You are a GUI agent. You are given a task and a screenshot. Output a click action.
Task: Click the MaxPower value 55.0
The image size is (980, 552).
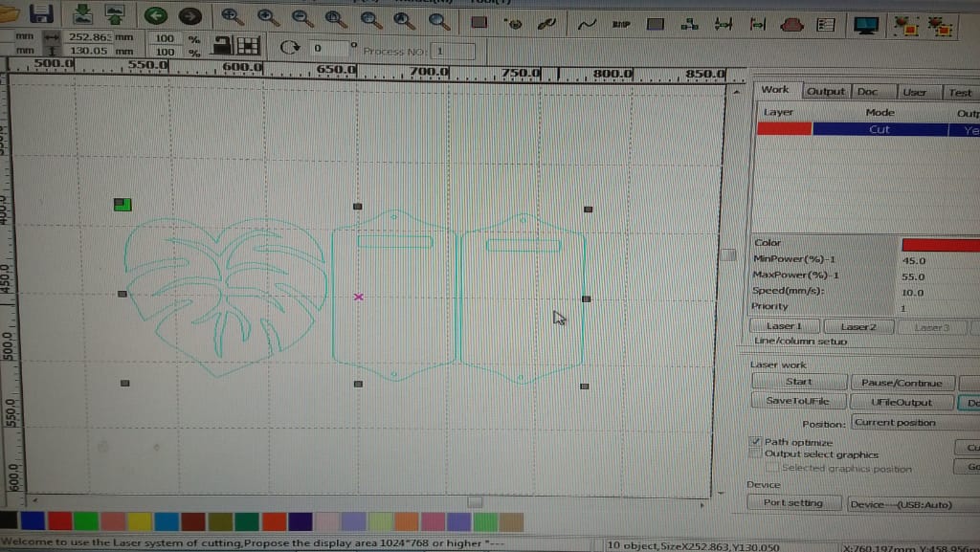pos(914,276)
